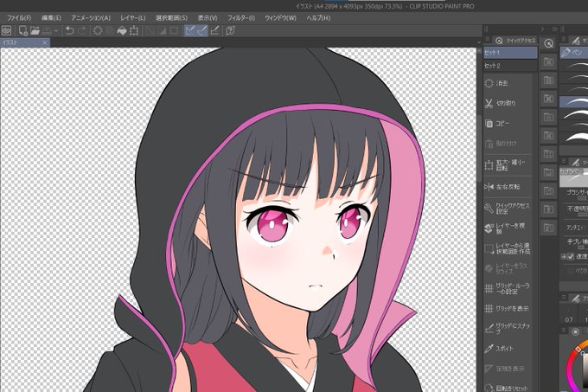Open the CLIP STUDIO launcher icon
This screenshot has height=392, width=588.
[7, 31]
